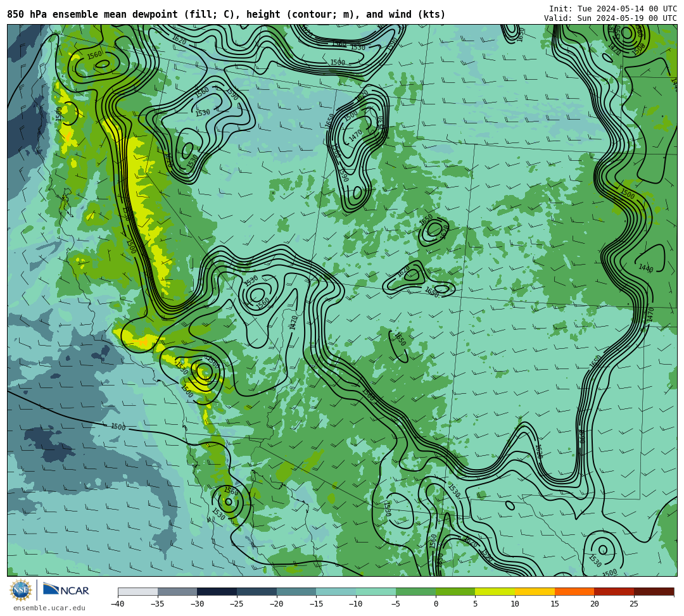Click the red swatch between 20 and 25
The width and height of the screenshot is (684, 616).
614,591
